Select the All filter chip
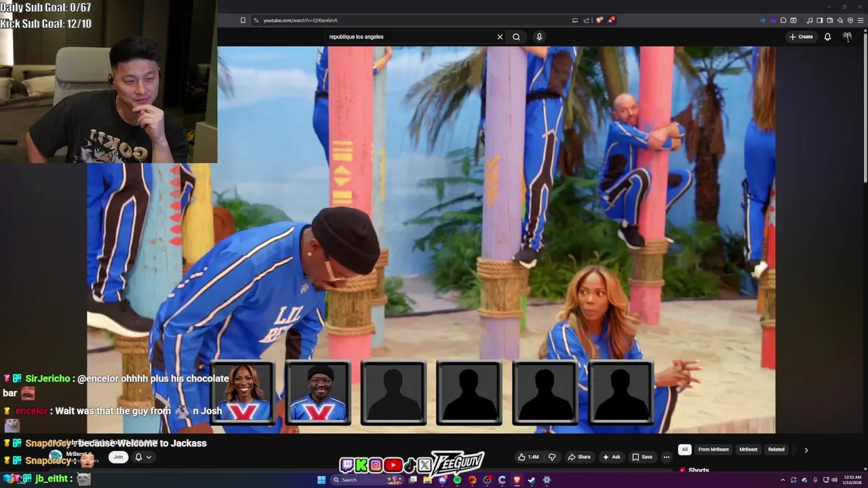This screenshot has height=488, width=868. tap(685, 449)
